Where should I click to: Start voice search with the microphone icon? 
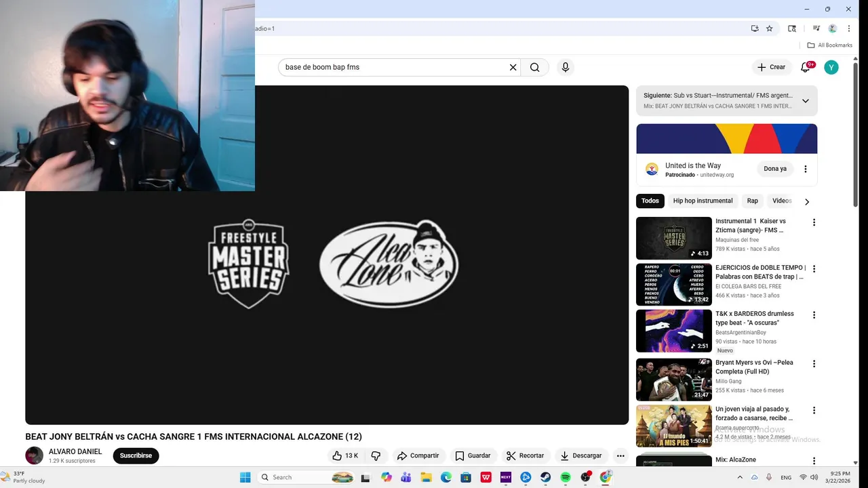point(566,67)
